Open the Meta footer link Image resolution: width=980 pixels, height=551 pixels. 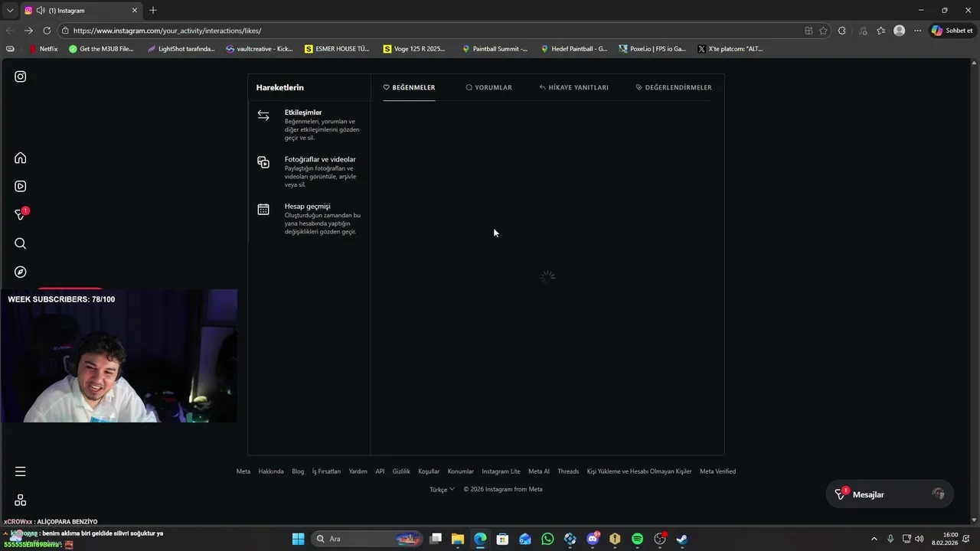tap(243, 471)
